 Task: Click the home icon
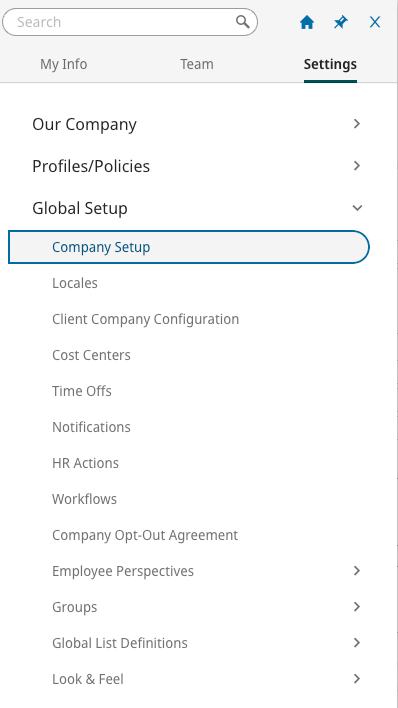pos(307,22)
